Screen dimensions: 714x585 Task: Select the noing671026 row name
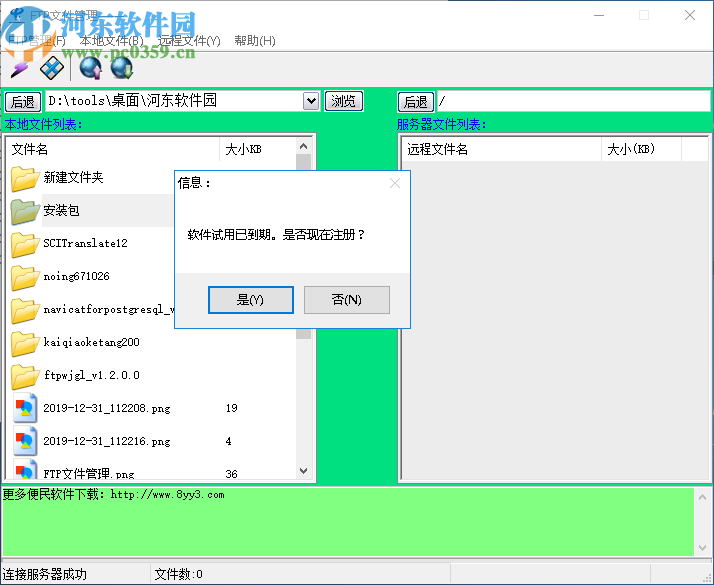click(76, 276)
